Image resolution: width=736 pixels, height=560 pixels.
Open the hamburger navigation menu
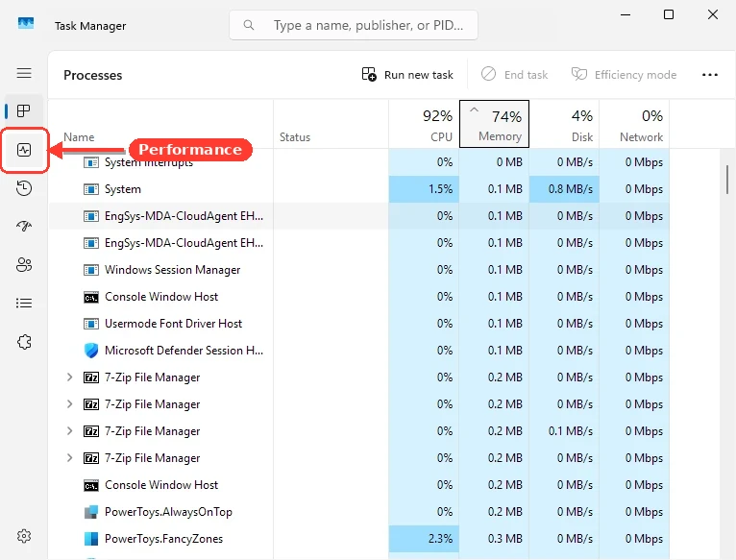tap(24, 73)
